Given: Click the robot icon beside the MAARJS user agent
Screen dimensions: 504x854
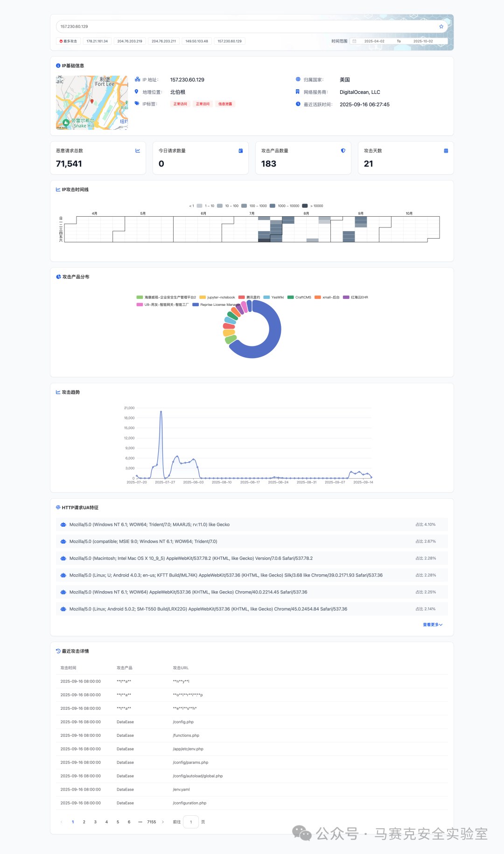Looking at the screenshot, I should click(63, 525).
